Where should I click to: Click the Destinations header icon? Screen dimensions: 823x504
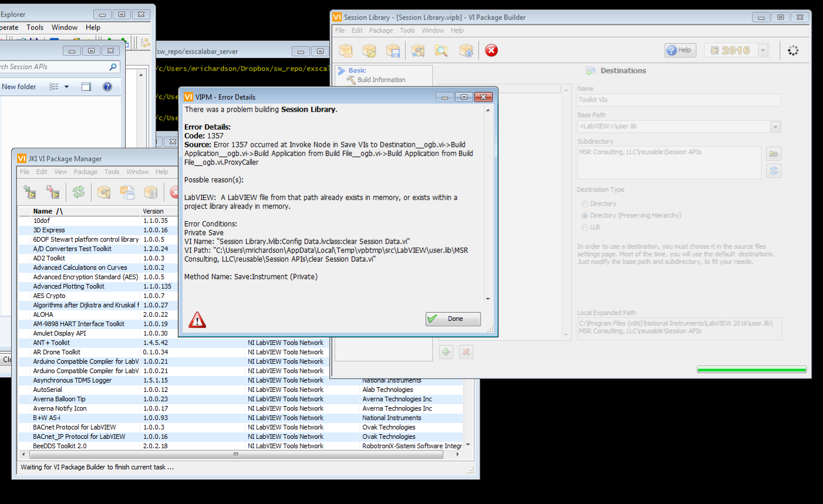coord(591,71)
